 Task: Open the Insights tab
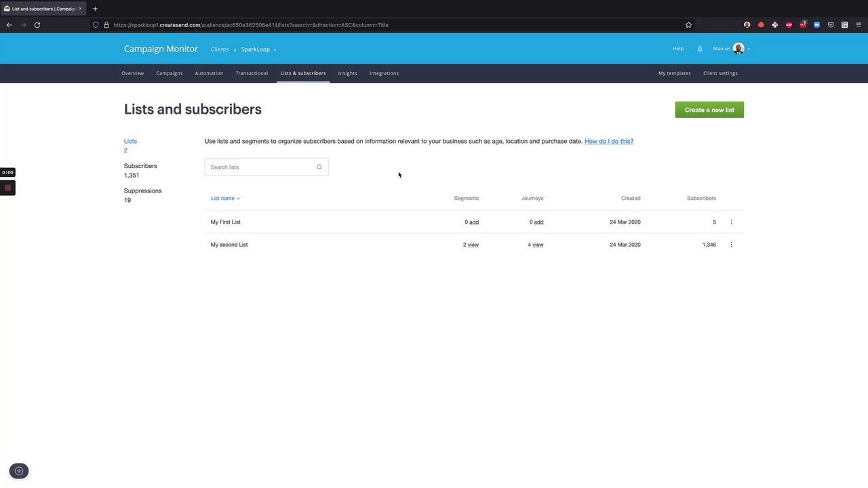pyautogui.click(x=348, y=73)
